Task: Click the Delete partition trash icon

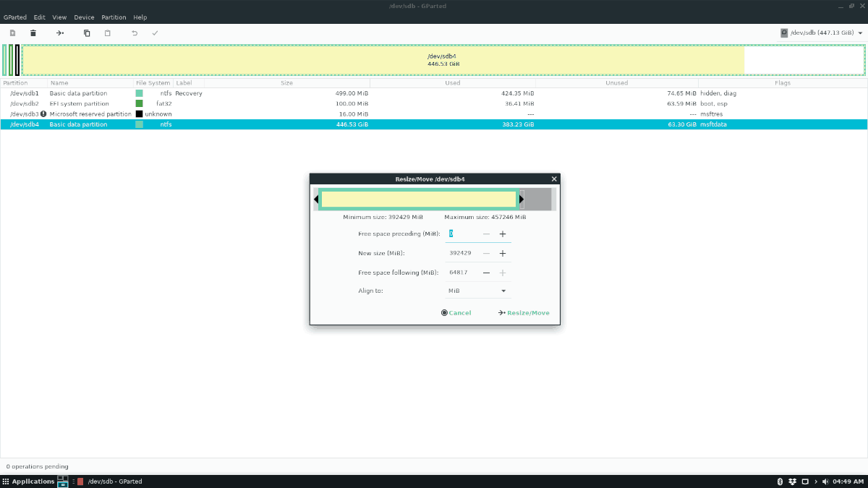Action: 33,33
